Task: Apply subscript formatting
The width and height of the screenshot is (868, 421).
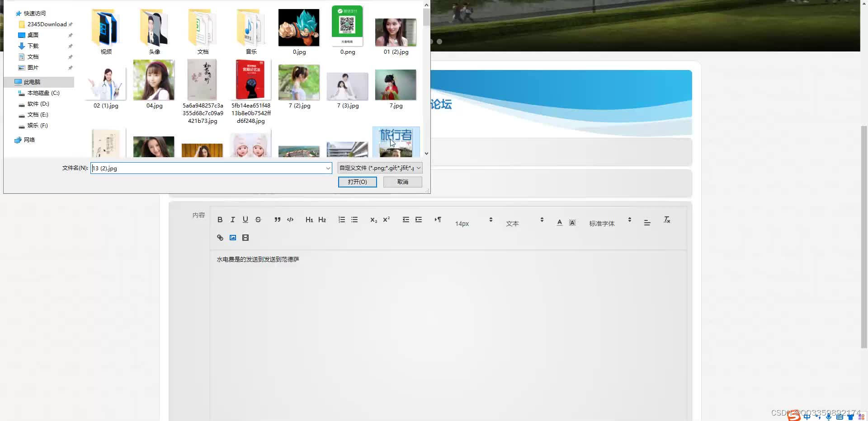Action: pyautogui.click(x=373, y=220)
